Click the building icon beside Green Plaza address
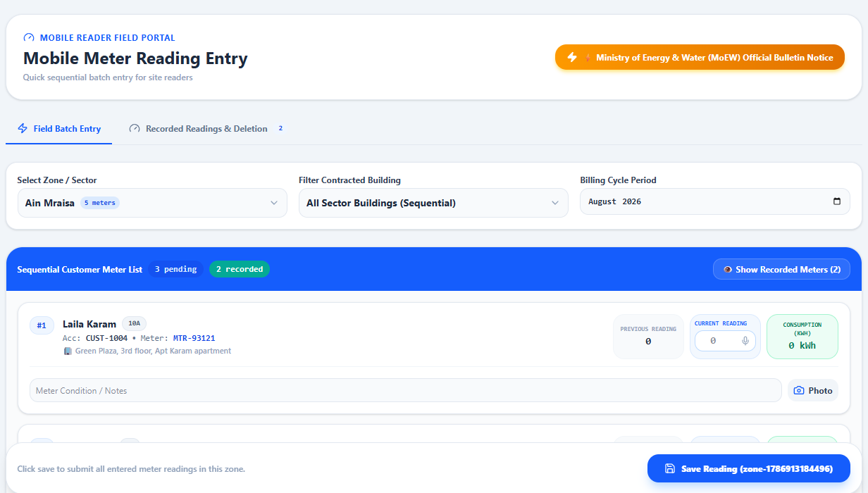The image size is (868, 493). point(68,351)
